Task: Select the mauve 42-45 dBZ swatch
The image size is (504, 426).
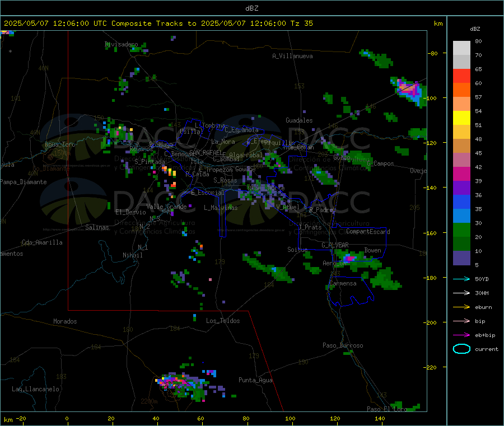Action: pyautogui.click(x=461, y=160)
